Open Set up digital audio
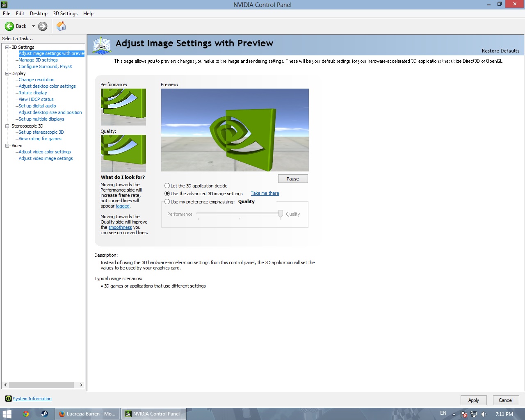This screenshot has width=525, height=420. [x=37, y=106]
